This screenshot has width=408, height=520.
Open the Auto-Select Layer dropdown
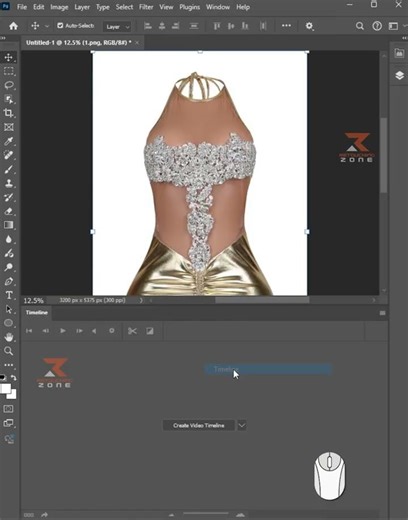pos(117,27)
